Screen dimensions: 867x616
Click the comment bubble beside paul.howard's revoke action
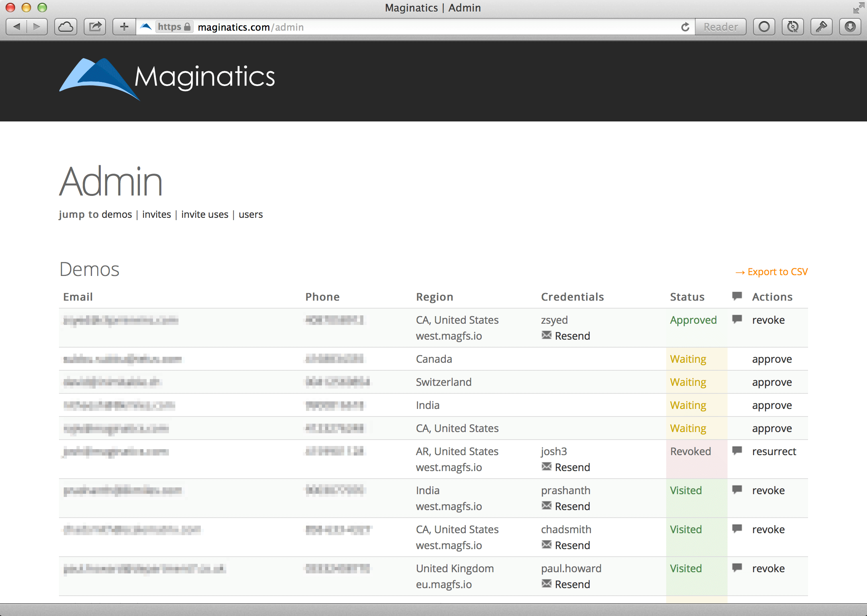point(737,568)
